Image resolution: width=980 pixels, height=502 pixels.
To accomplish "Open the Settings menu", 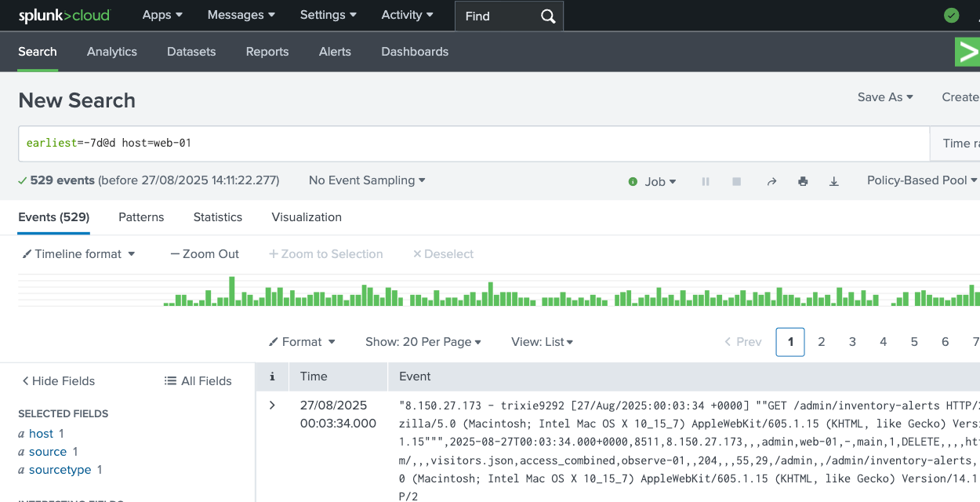I will 328,15.
